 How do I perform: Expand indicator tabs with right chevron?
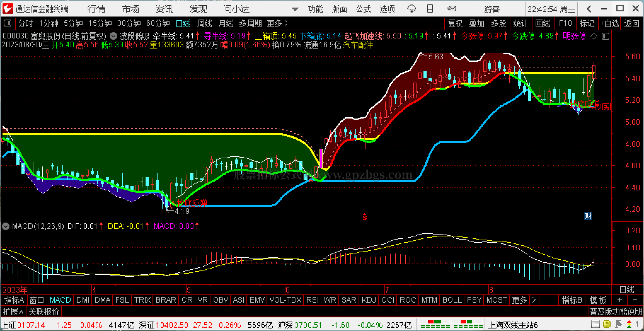pyautogui.click(x=534, y=300)
